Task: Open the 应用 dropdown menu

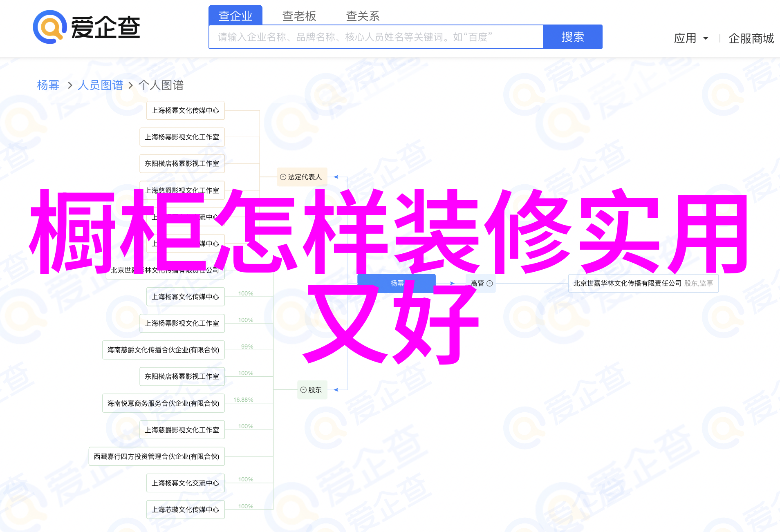Action: (691, 38)
